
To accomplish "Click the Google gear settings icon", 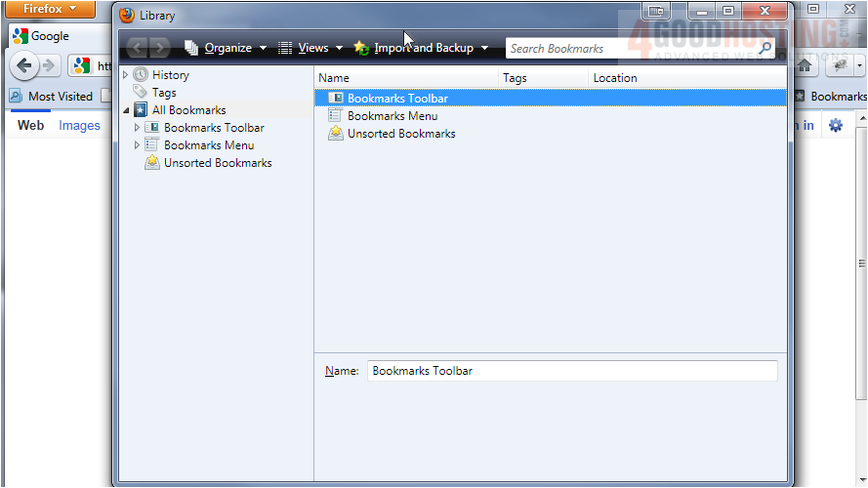I will click(836, 125).
